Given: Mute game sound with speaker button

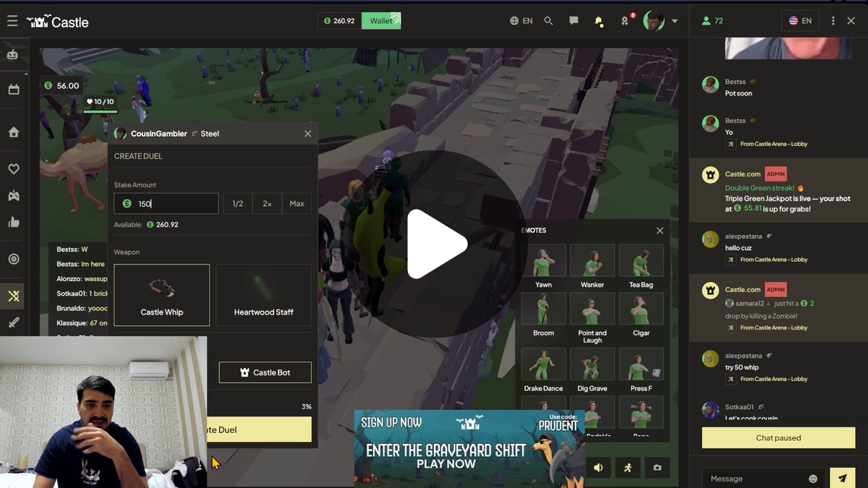Looking at the screenshot, I should (x=598, y=468).
